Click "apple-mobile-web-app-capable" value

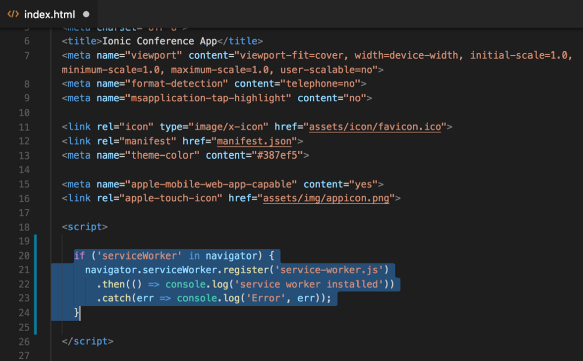click(x=211, y=184)
